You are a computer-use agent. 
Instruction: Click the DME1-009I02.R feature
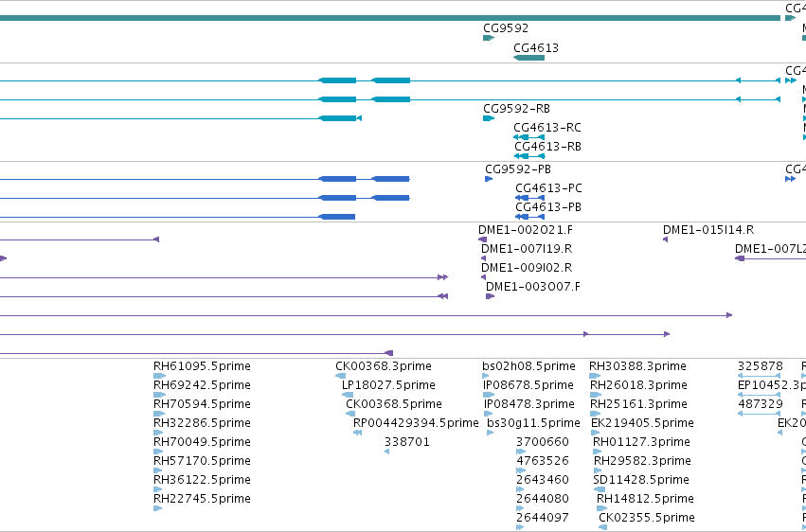484,277
